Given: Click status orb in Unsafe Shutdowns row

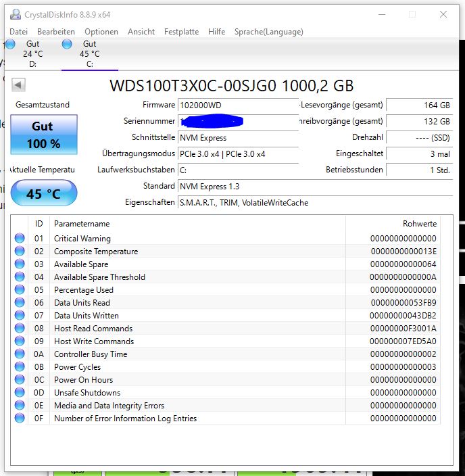Looking at the screenshot, I should (20, 392).
